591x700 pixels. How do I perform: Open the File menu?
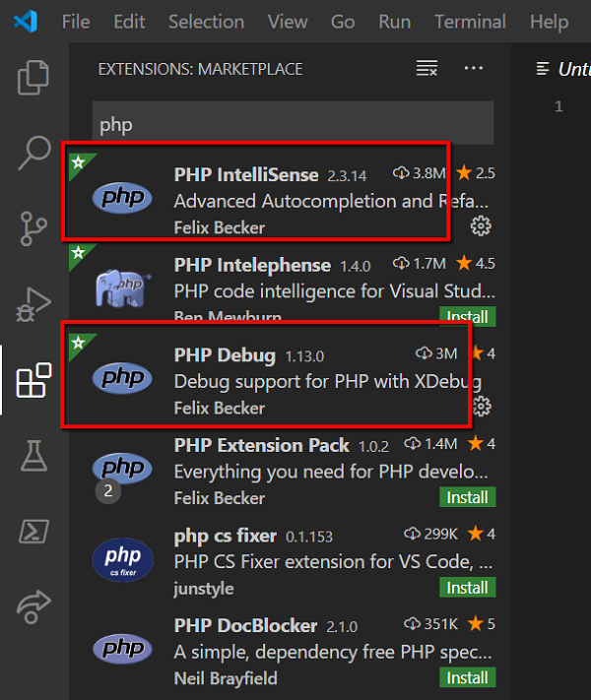click(76, 22)
